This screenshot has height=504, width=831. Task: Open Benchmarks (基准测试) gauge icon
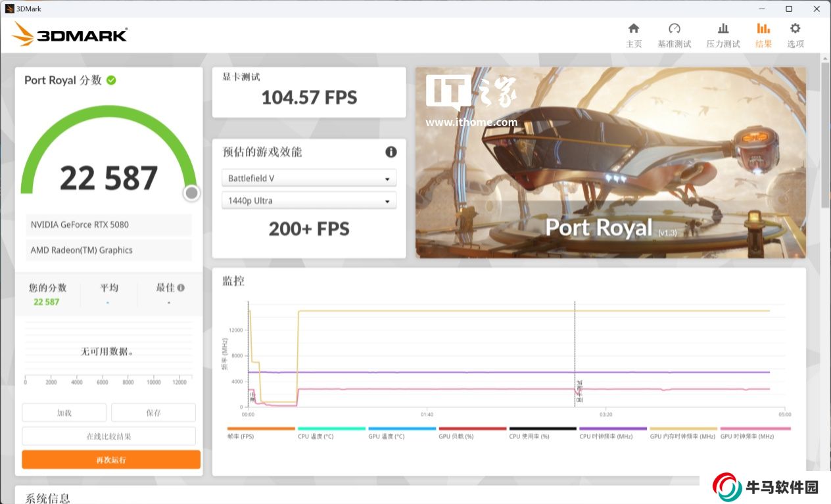coord(674,29)
